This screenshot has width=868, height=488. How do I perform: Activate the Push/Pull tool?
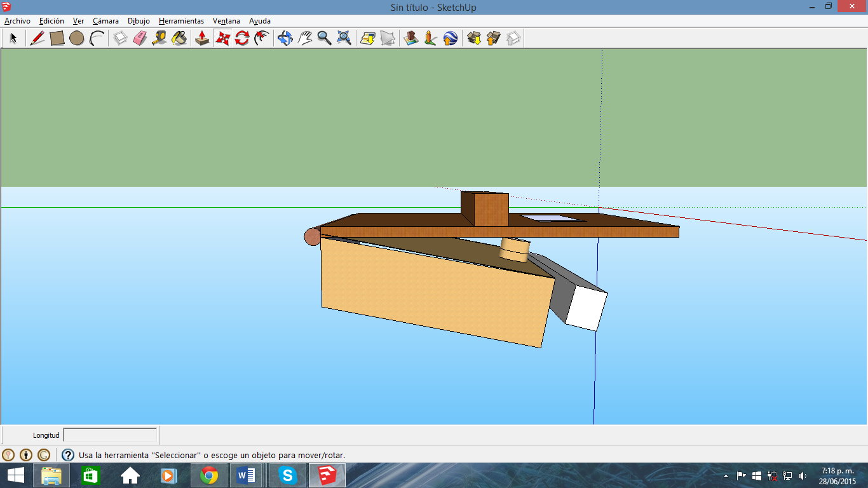(x=201, y=38)
